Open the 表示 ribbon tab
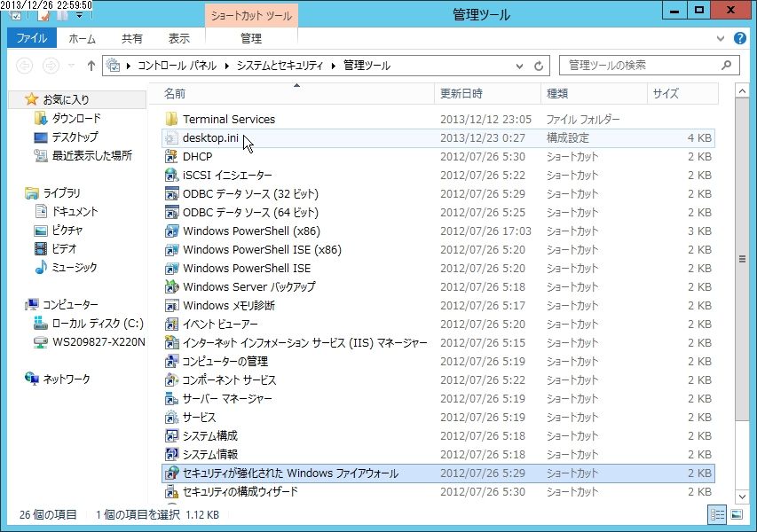This screenshot has height=532, width=757. pyautogui.click(x=179, y=39)
